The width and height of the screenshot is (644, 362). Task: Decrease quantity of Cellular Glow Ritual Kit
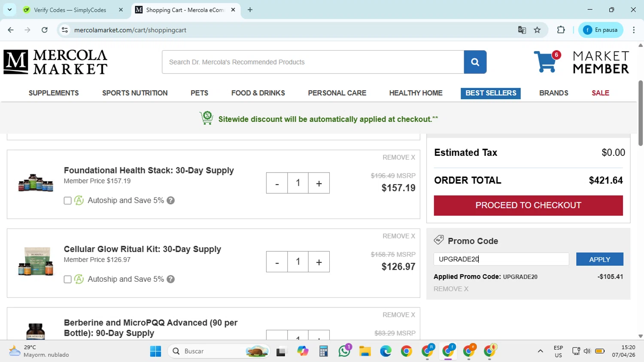(x=277, y=262)
